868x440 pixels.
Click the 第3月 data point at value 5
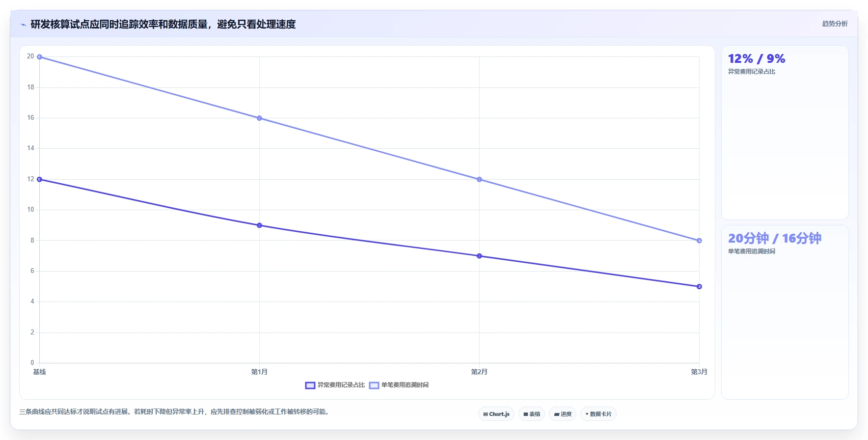coord(699,287)
